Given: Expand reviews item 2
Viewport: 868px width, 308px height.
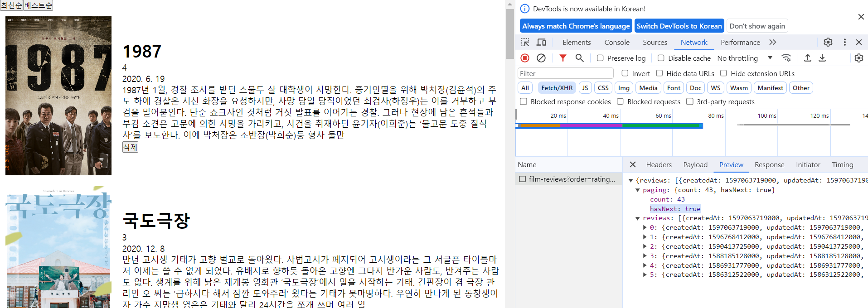Looking at the screenshot, I should click(x=645, y=246).
